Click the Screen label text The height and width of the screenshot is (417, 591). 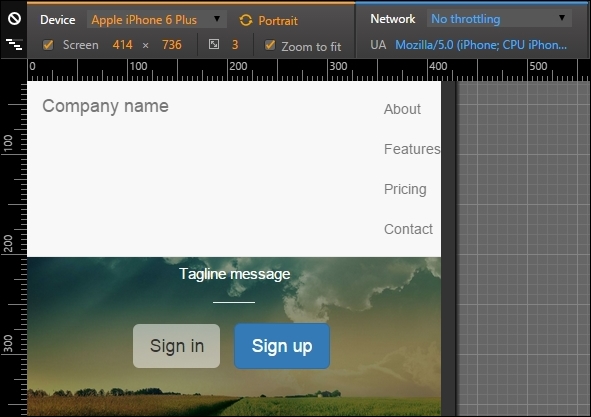point(81,45)
